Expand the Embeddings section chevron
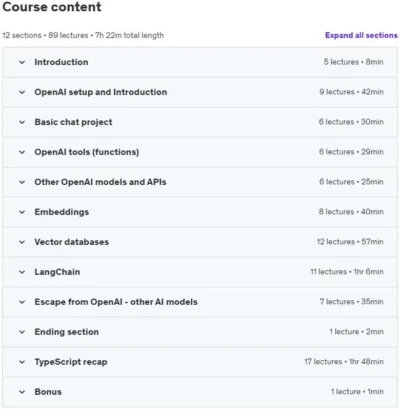The width and height of the screenshot is (400, 410). pos(22,212)
